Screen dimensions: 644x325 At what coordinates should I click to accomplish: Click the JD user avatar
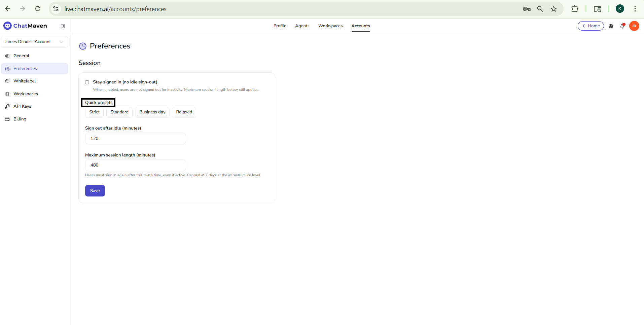634,26
